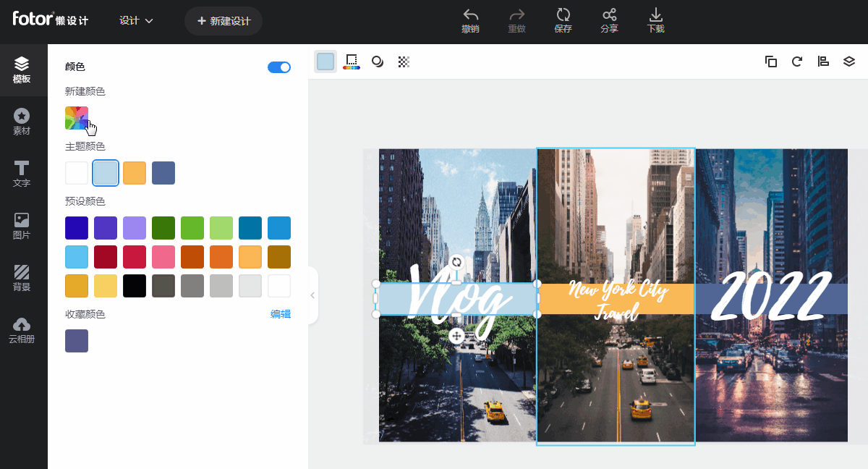Click the fill color toolbar swatch

(325, 62)
